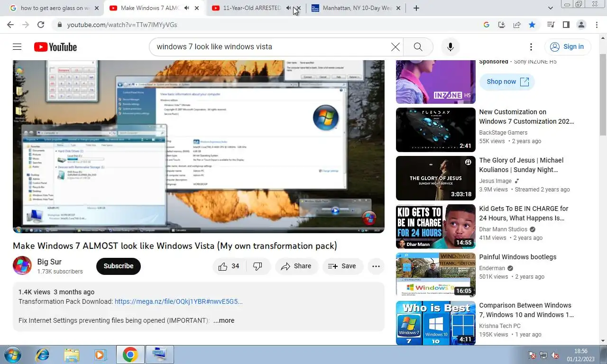Sign in to YouTube
The height and width of the screenshot is (364, 607).
tap(567, 46)
